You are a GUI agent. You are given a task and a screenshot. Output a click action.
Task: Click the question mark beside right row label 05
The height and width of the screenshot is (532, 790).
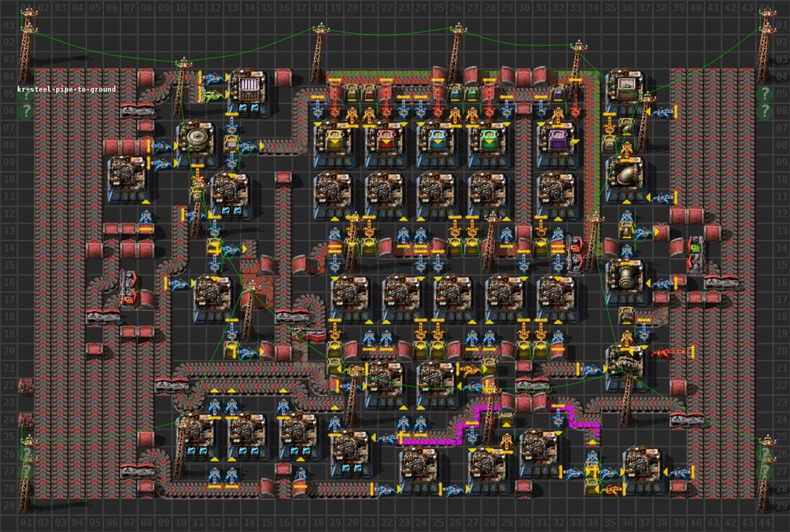pyautogui.click(x=765, y=93)
